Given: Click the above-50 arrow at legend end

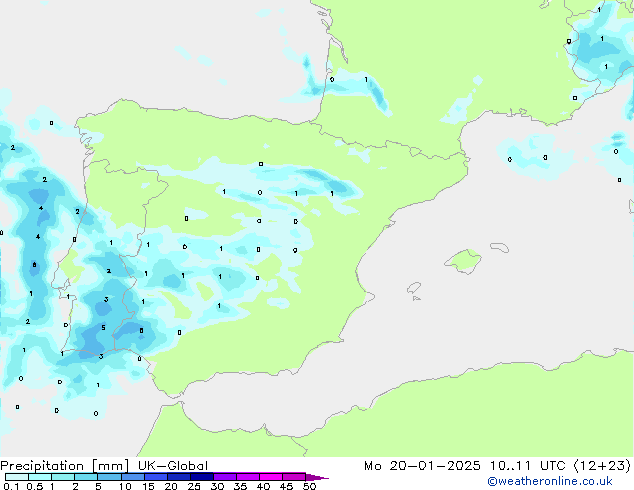Looking at the screenshot, I should pyautogui.click(x=317, y=477).
